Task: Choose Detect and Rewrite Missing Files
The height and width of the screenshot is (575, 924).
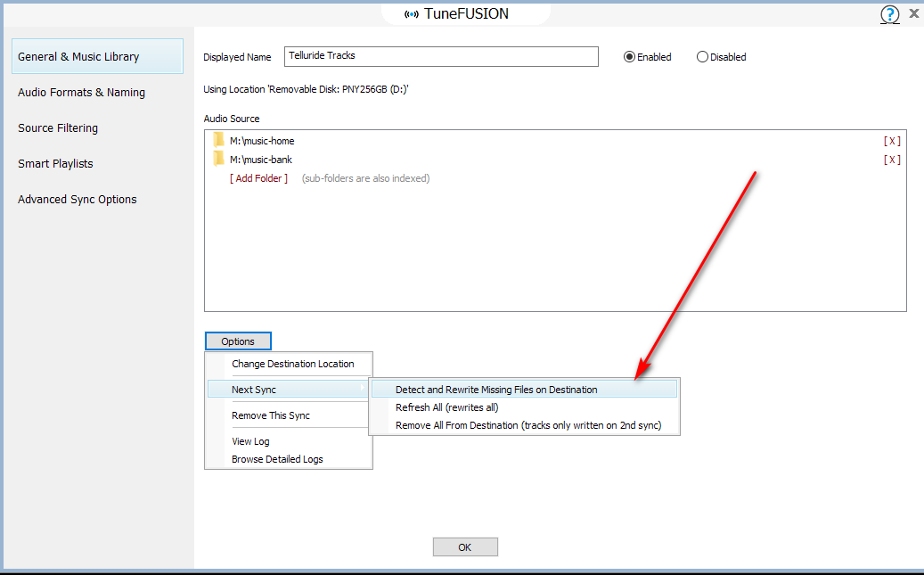Action: click(x=496, y=390)
